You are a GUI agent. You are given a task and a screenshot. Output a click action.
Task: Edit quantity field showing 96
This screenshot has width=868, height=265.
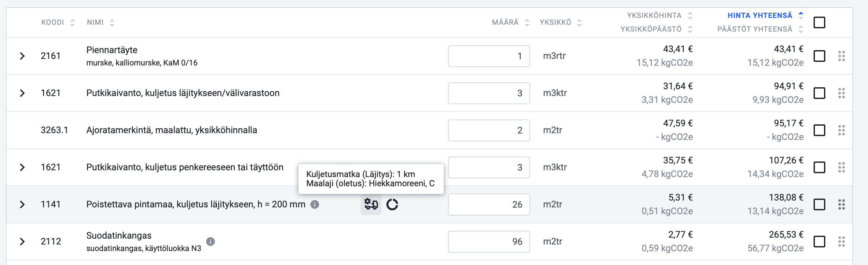point(489,242)
